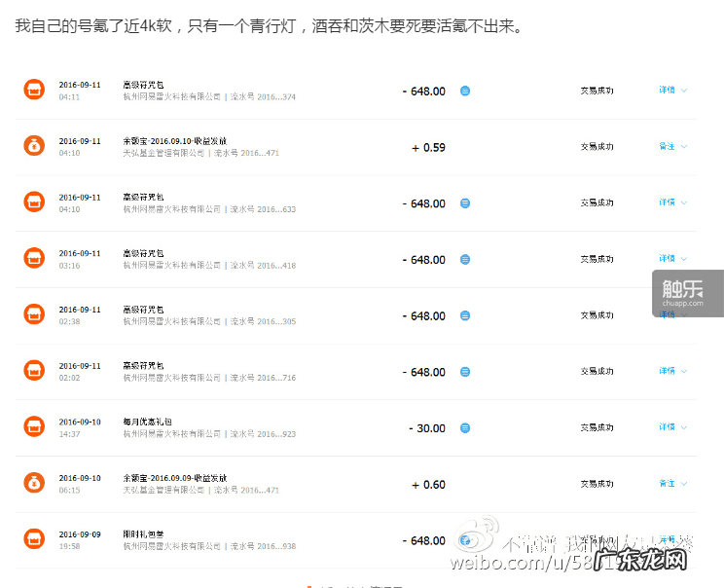Screen dimensions: 724x588
Task: Open 详情 for the 2016...633 transaction
Action: click(x=667, y=202)
